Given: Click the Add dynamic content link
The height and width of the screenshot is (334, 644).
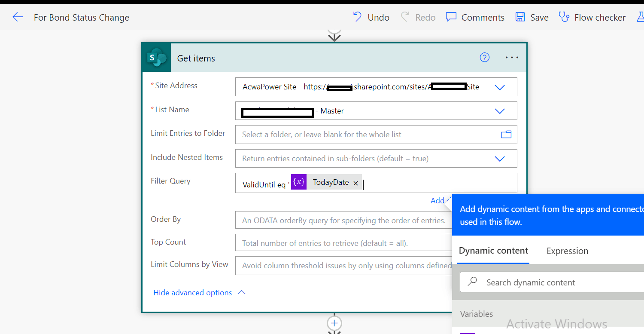Looking at the screenshot, I should click(440, 200).
